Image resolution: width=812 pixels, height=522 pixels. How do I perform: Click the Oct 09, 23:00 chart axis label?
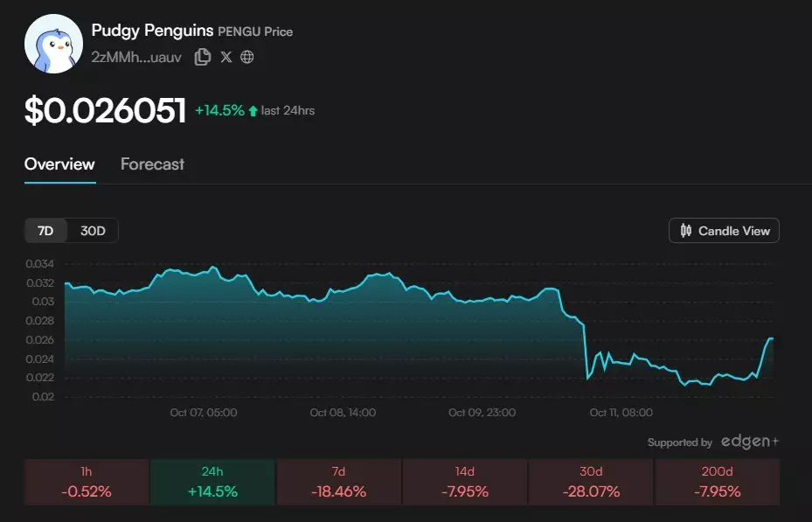[x=482, y=412]
